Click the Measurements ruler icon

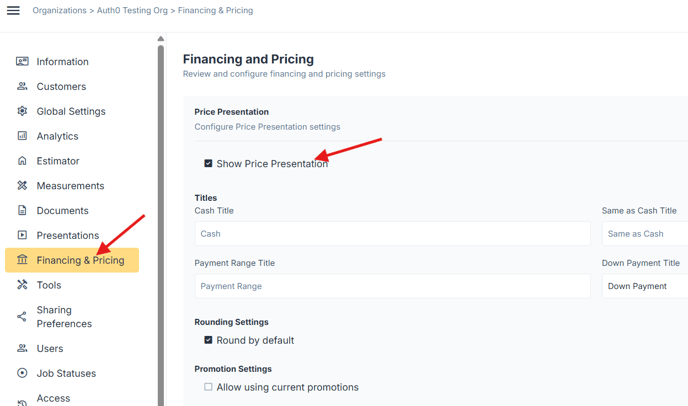(x=22, y=186)
